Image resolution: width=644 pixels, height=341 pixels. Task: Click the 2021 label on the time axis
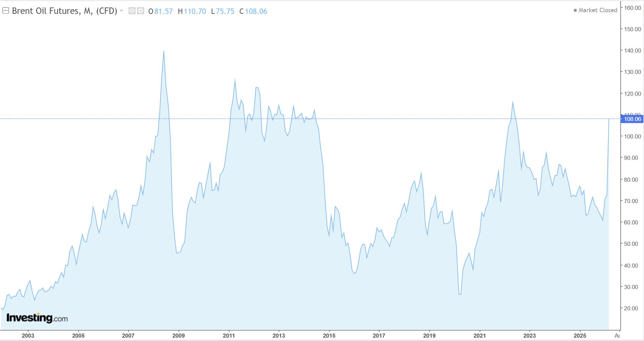[x=480, y=336]
